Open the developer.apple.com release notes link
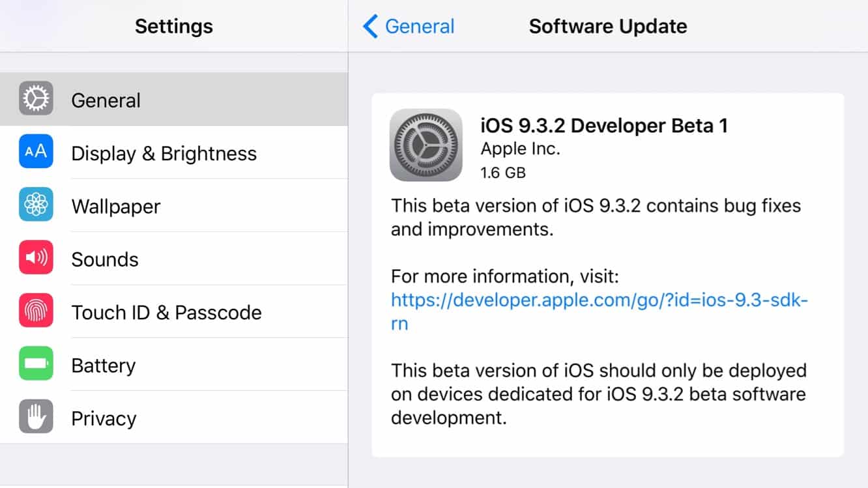Screen dimensions: 868x488 [x=599, y=301]
